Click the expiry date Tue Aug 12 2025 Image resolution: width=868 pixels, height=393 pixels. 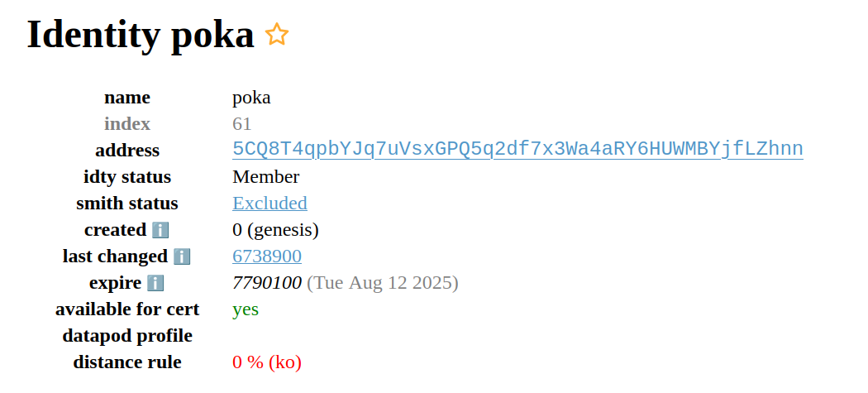point(383,283)
